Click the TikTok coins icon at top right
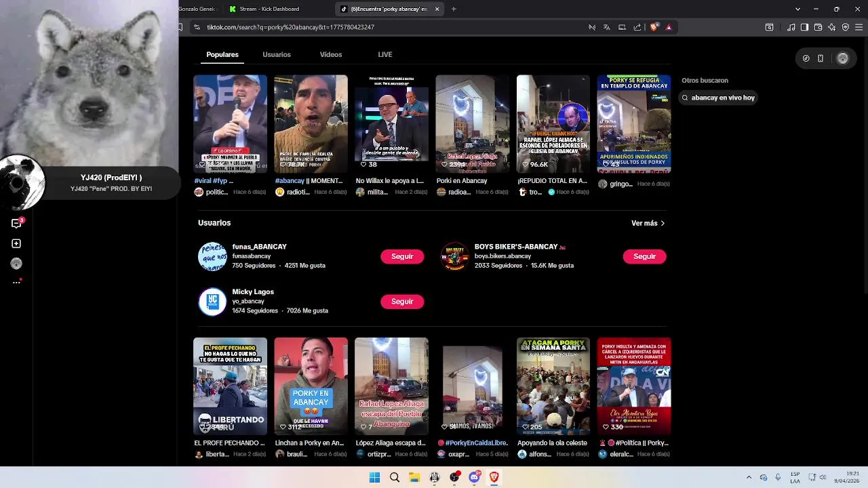Image resolution: width=868 pixels, height=488 pixels. click(806, 58)
